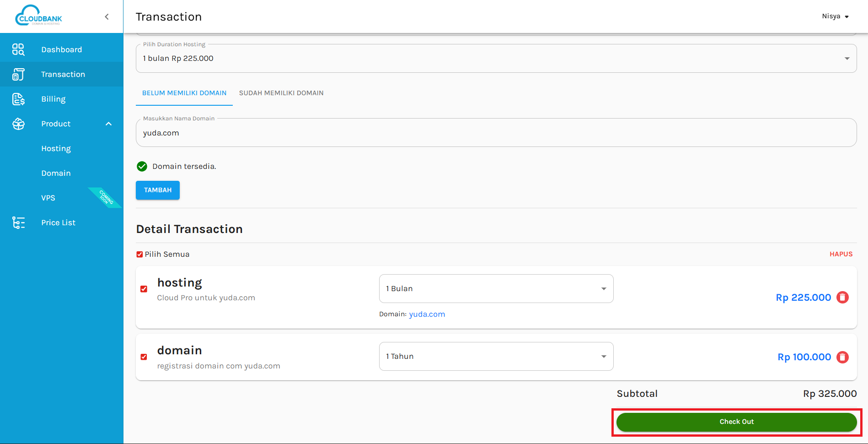Expand the 1 Bulan hosting duration dropdown
Image resolution: width=868 pixels, height=444 pixels.
click(496, 289)
